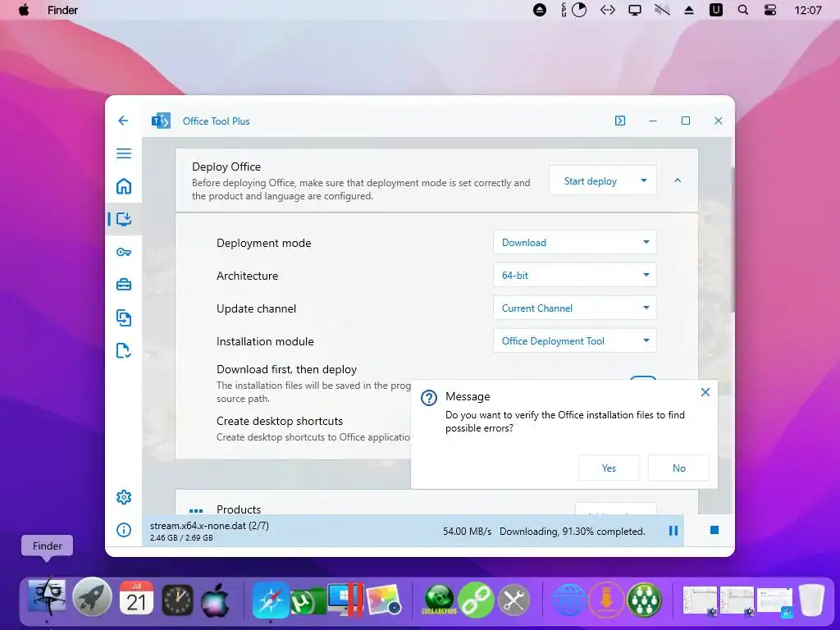Viewport: 840px width, 630px height.
Task: Open Launchpad from the dock
Action: (x=92, y=596)
